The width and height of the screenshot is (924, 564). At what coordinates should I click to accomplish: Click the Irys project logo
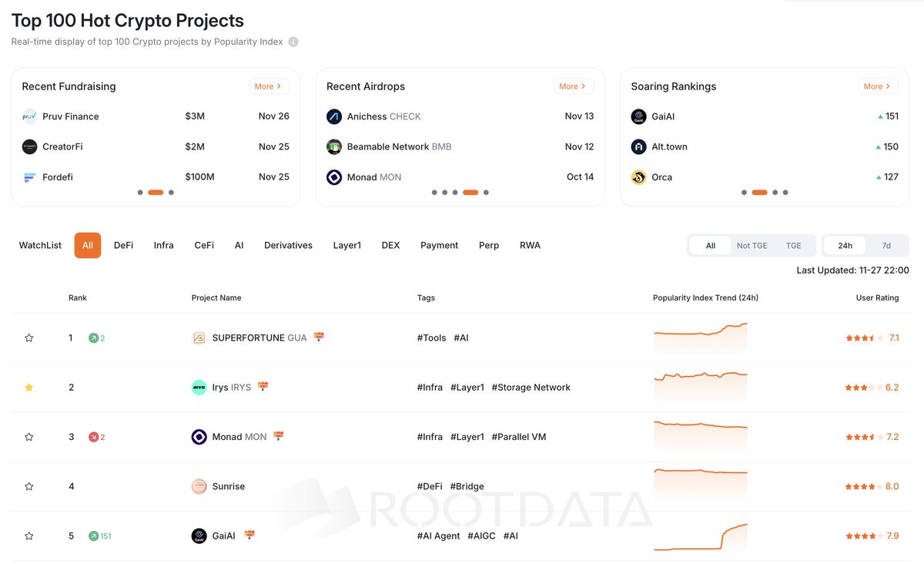(199, 387)
